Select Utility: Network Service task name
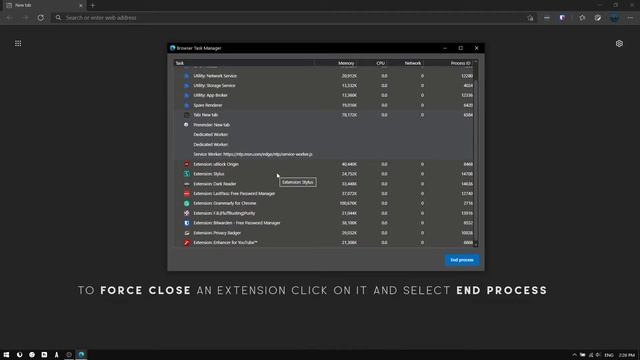The width and height of the screenshot is (640, 360). tap(215, 76)
